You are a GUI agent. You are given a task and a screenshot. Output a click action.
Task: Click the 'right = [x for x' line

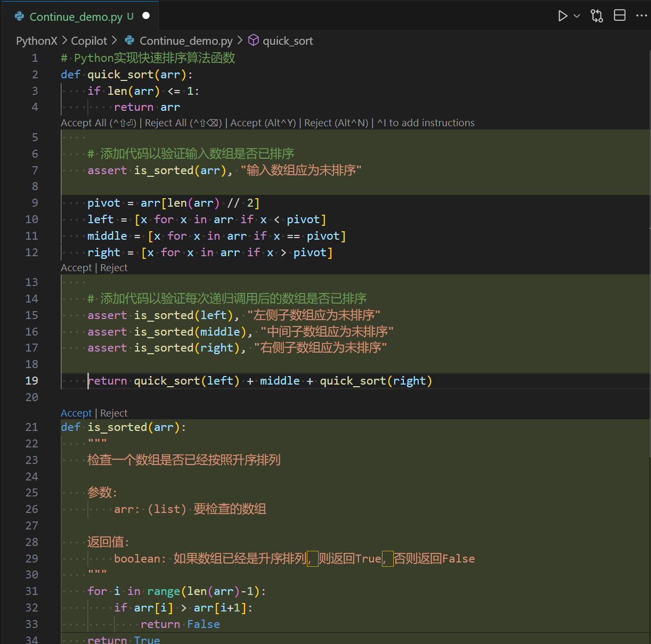[x=210, y=252]
